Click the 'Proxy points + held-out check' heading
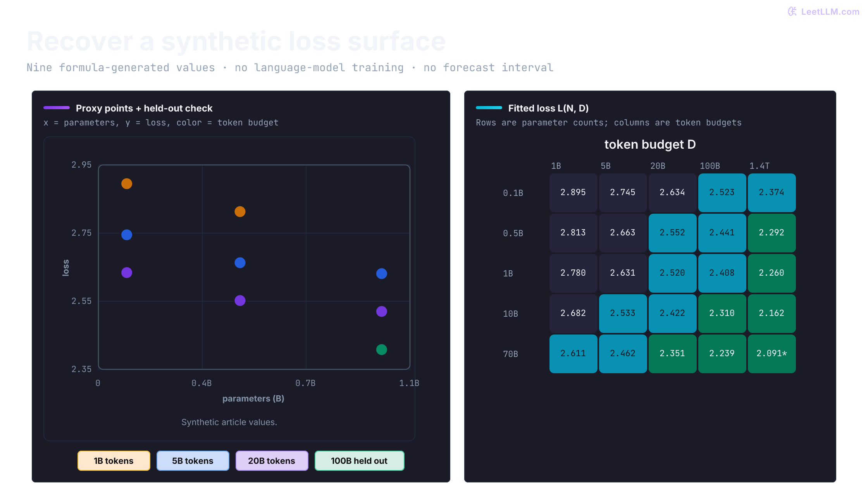 pyautogui.click(x=144, y=108)
